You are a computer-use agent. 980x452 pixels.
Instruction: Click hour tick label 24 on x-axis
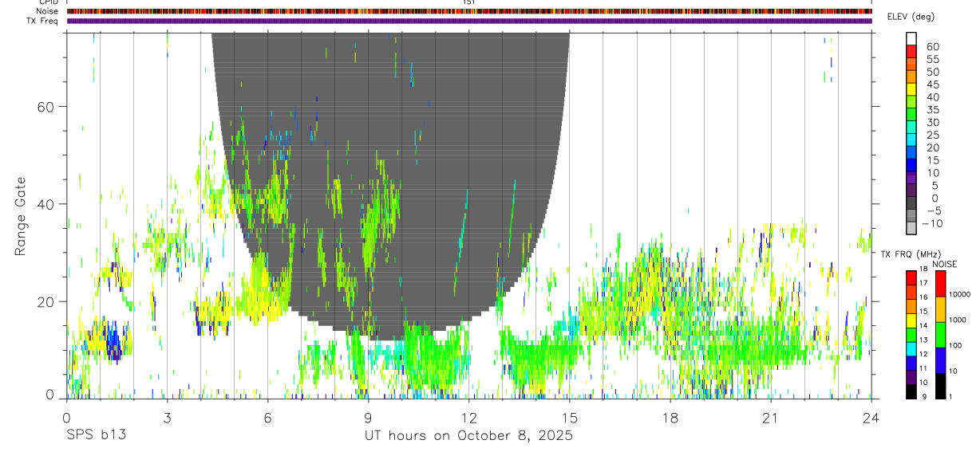871,417
